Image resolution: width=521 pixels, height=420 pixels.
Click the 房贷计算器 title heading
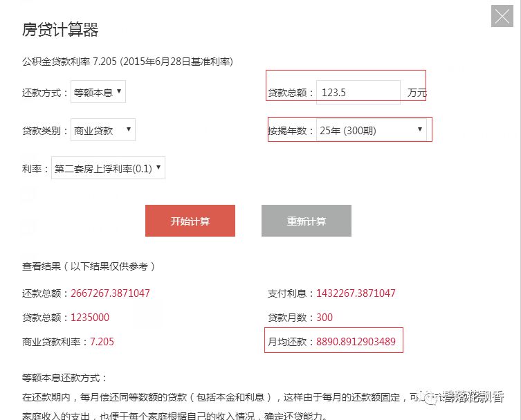pos(60,30)
